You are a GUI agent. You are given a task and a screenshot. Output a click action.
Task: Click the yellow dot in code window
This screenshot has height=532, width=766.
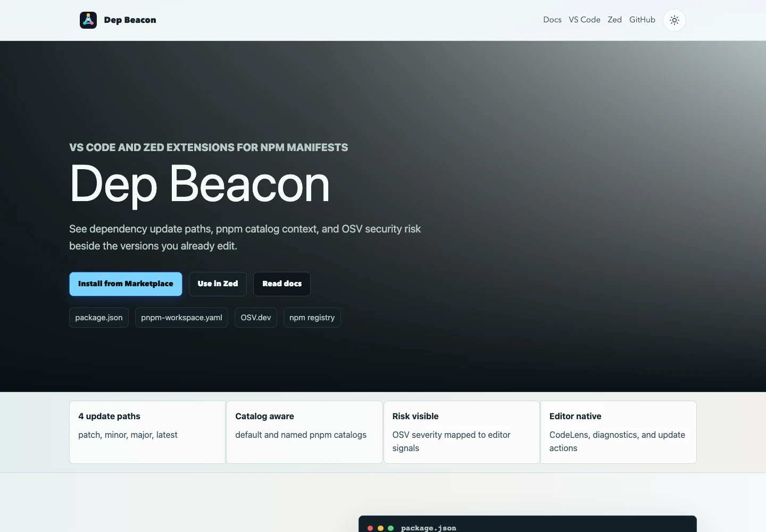pos(380,528)
